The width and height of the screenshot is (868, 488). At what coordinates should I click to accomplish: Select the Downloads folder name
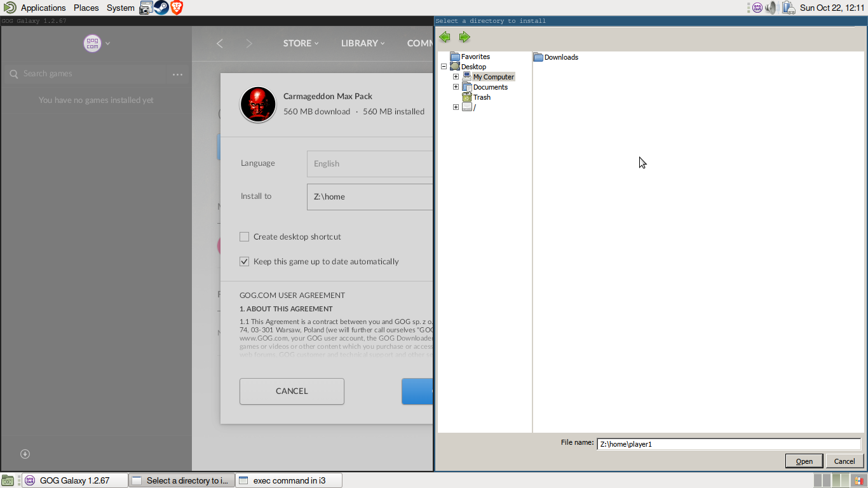(x=561, y=57)
